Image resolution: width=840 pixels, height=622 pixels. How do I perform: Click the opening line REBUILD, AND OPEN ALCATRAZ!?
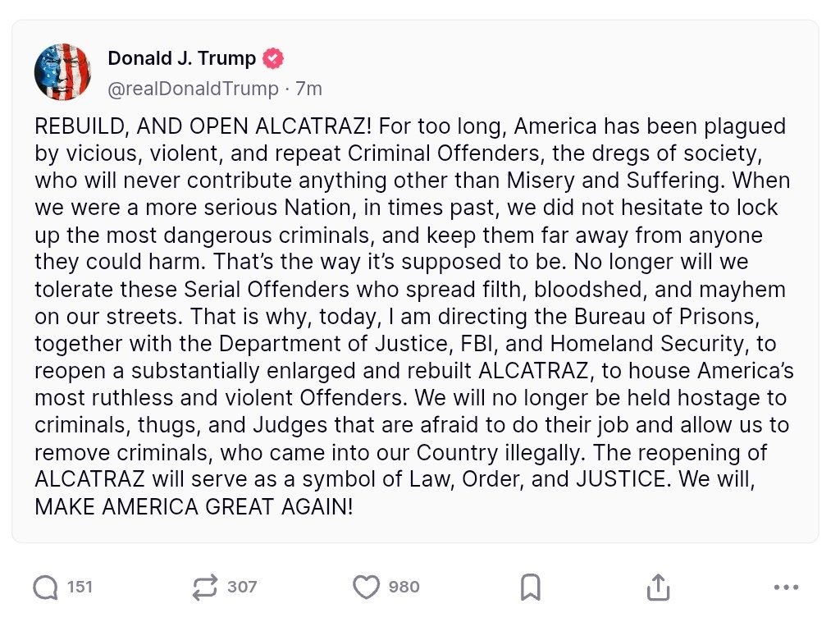203,126
